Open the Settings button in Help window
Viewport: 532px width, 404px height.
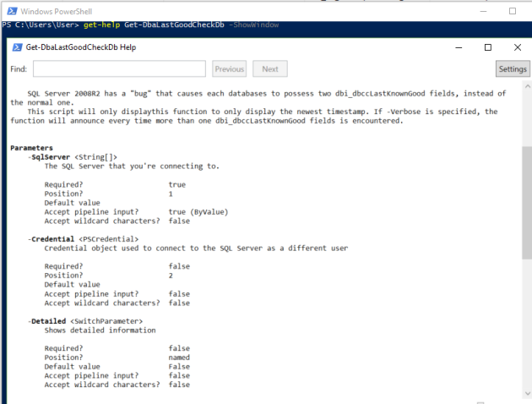[513, 69]
